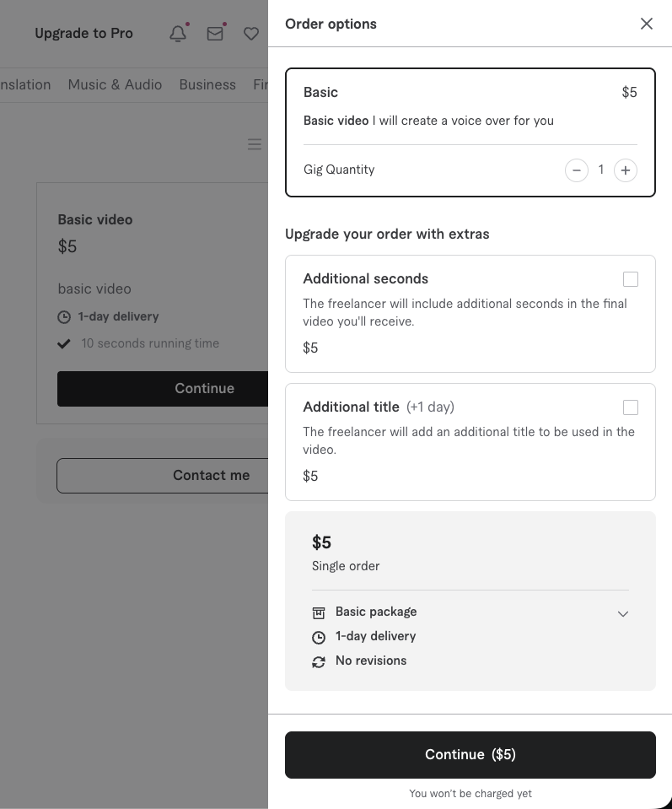Open the favorites heart icon
The width and height of the screenshot is (672, 809).
[251, 34]
